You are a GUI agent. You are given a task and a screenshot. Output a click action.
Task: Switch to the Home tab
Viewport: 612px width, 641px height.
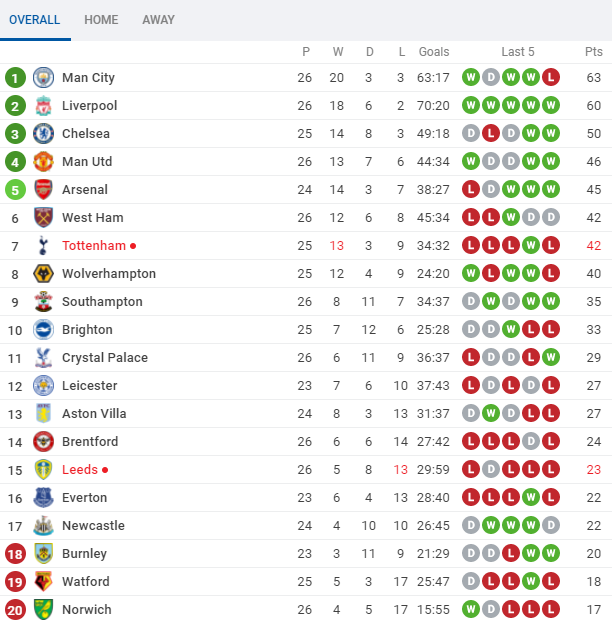(101, 20)
